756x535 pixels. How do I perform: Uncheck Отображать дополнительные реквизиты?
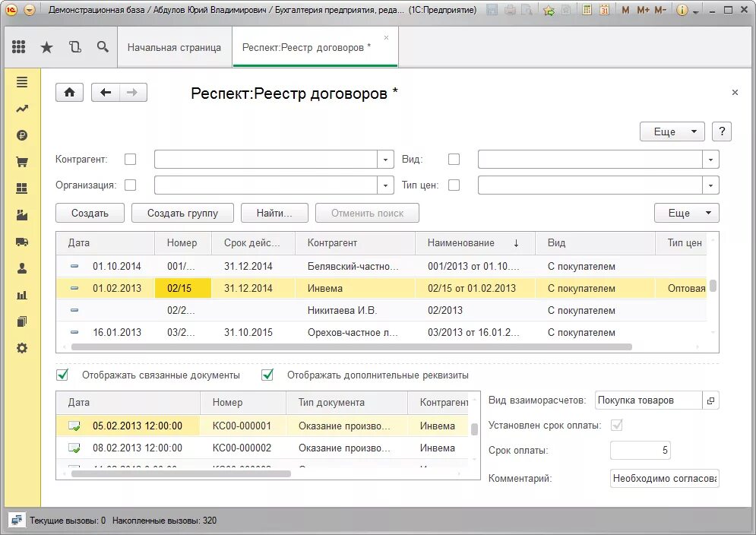[267, 375]
